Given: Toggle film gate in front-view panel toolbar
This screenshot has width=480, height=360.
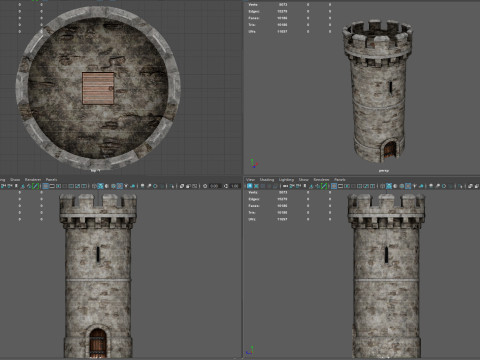Looking at the screenshot, I should click(52, 186).
